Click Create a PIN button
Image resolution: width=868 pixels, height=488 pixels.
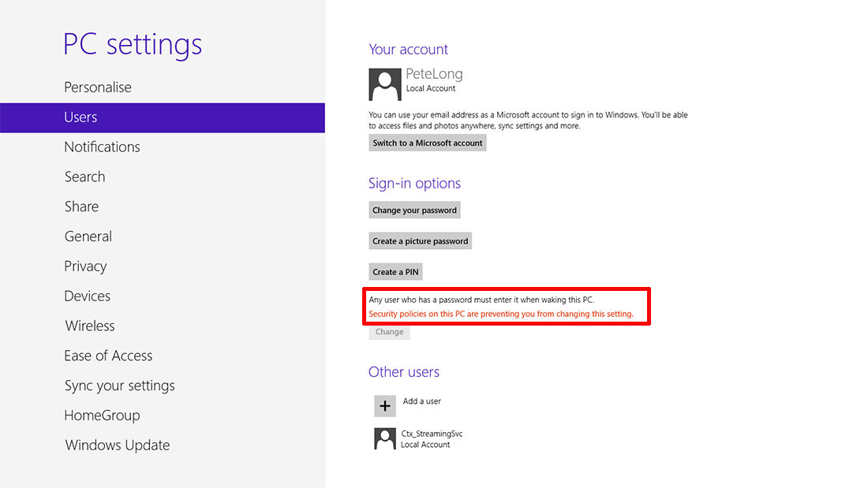click(x=395, y=272)
